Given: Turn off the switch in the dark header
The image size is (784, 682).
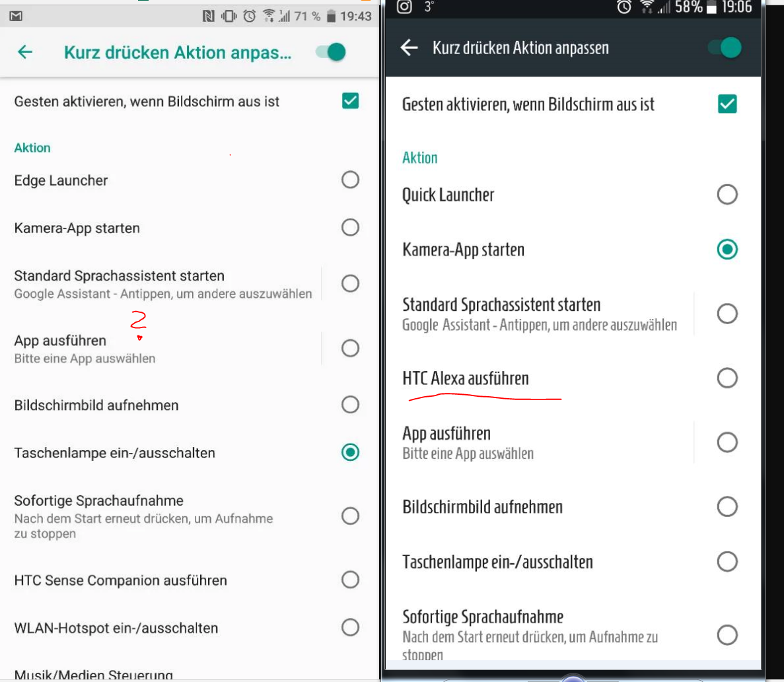Looking at the screenshot, I should point(725,48).
